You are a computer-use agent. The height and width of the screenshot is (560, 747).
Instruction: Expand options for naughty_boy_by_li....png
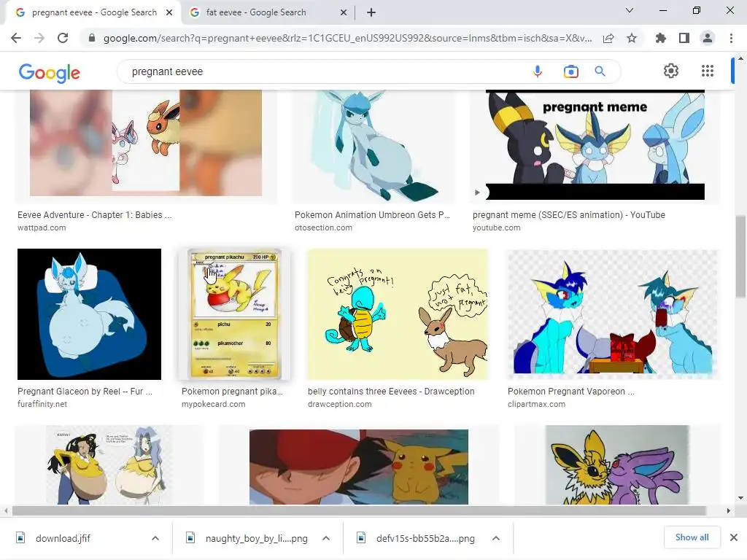point(326,538)
